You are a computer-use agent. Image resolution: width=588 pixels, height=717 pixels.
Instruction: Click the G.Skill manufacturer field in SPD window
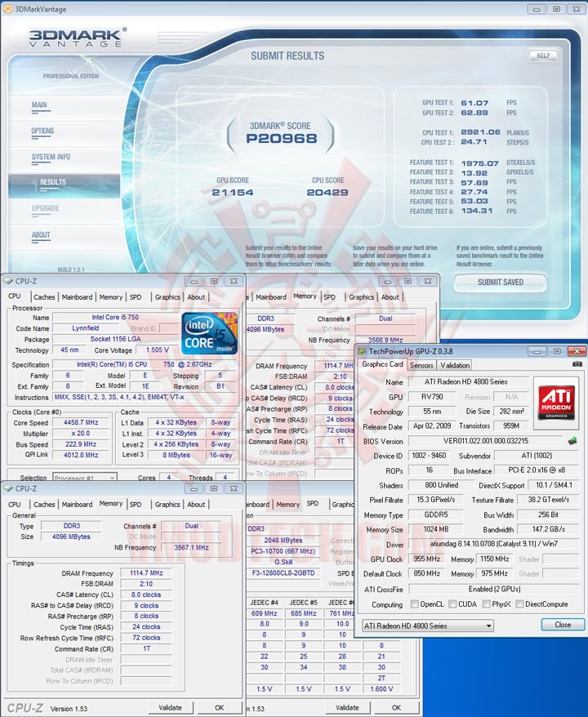tap(283, 562)
